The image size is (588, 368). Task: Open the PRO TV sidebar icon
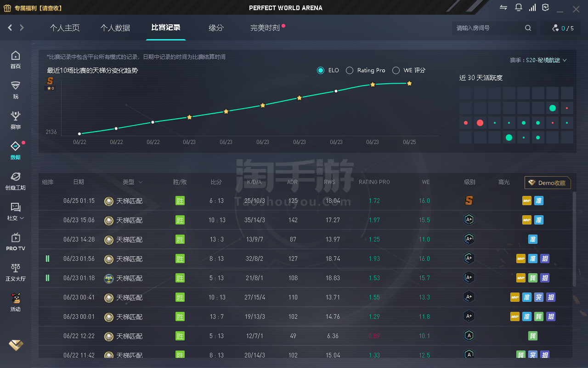tap(16, 237)
